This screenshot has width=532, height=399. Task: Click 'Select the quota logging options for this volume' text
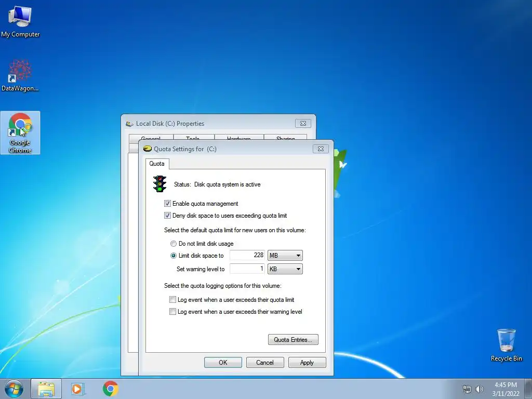point(223,286)
